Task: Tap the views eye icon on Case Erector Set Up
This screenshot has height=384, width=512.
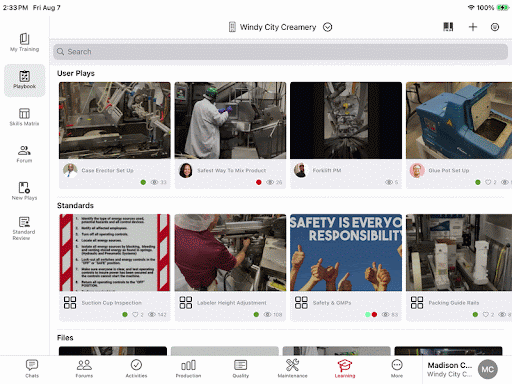Action: tap(154, 182)
